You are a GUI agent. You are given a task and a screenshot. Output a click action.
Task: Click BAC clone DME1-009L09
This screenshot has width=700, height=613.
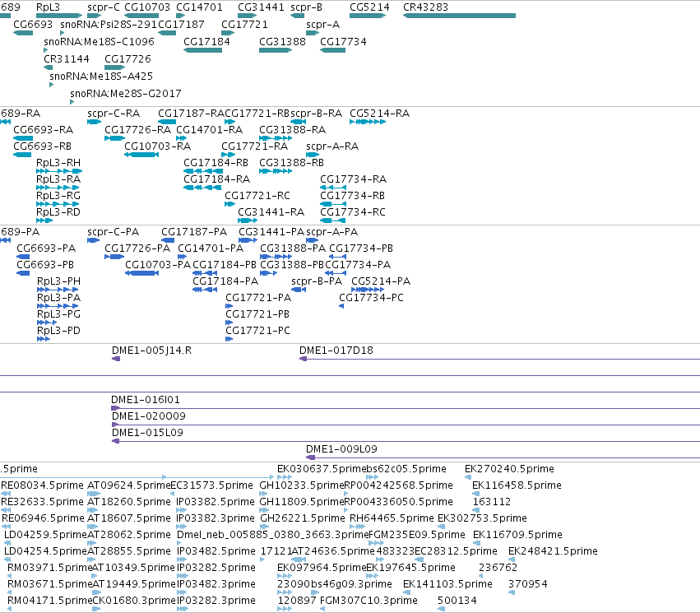point(341,449)
